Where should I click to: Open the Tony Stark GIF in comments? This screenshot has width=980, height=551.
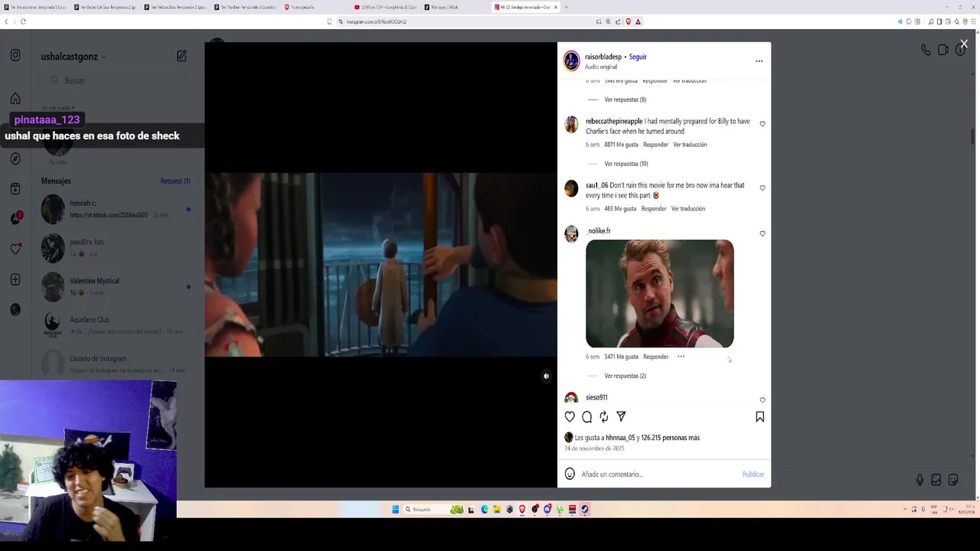click(660, 294)
